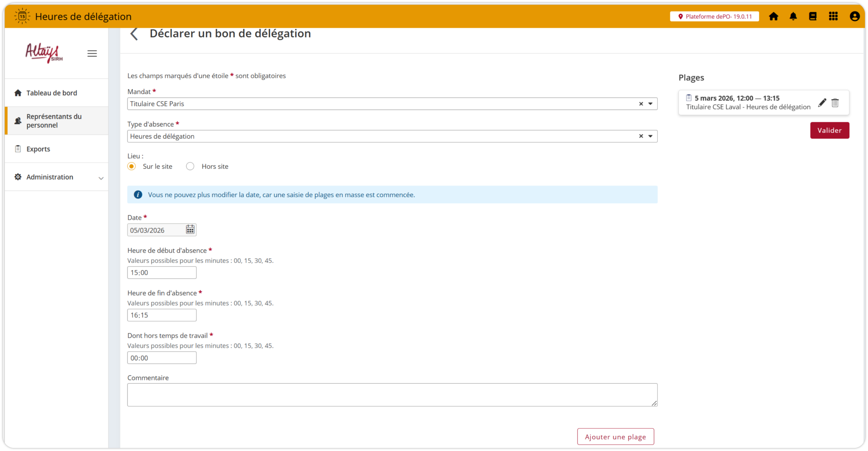Edit the 5 mars 2026 plage
This screenshot has height=451, width=868.
(x=822, y=103)
